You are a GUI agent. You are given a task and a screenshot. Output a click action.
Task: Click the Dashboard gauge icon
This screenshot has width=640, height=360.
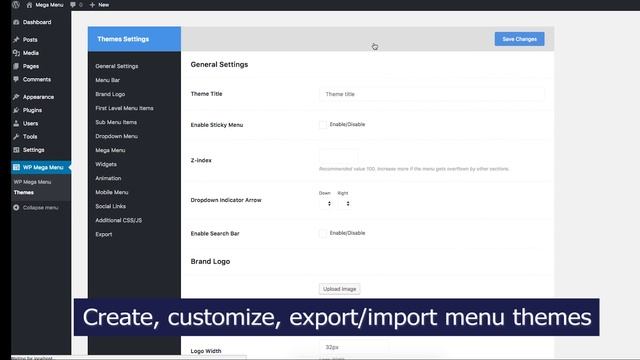16,22
